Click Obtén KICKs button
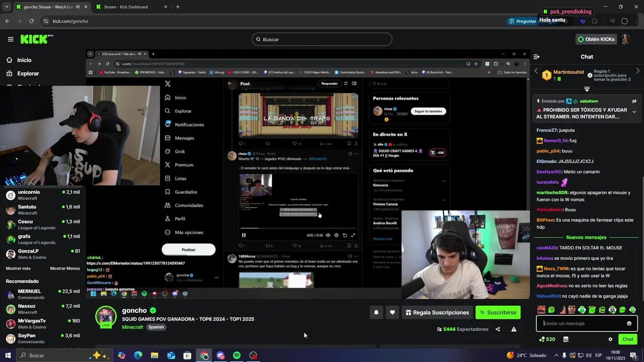This screenshot has width=644, height=362. click(596, 39)
